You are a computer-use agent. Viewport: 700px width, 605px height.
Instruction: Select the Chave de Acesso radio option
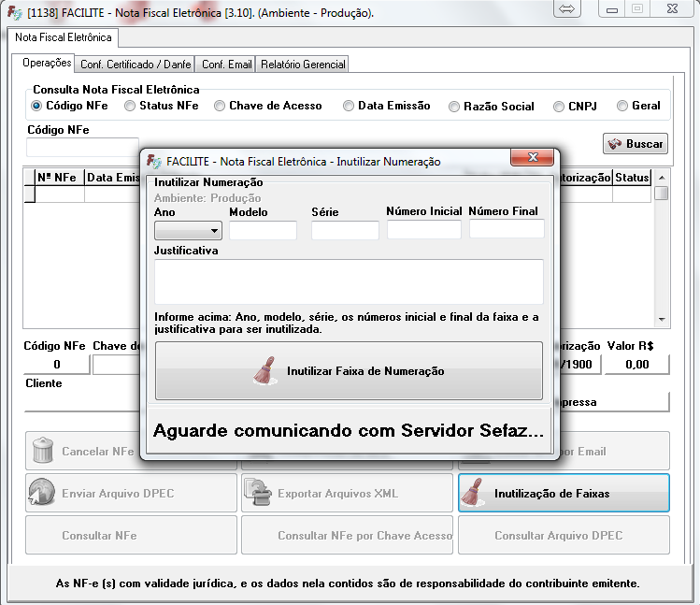[x=220, y=106]
